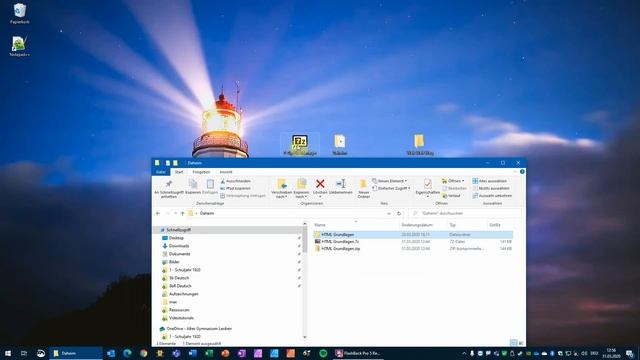Switch to large icons view button

pos(521,343)
